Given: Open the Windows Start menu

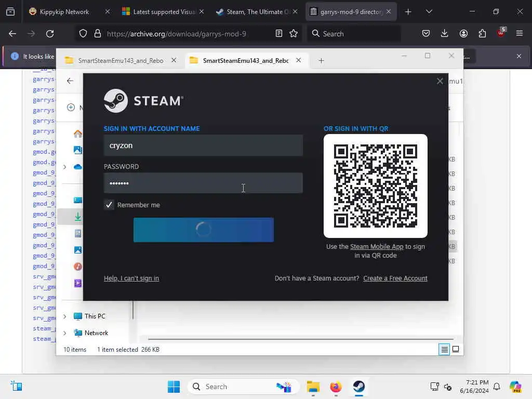Looking at the screenshot, I should point(174,387).
